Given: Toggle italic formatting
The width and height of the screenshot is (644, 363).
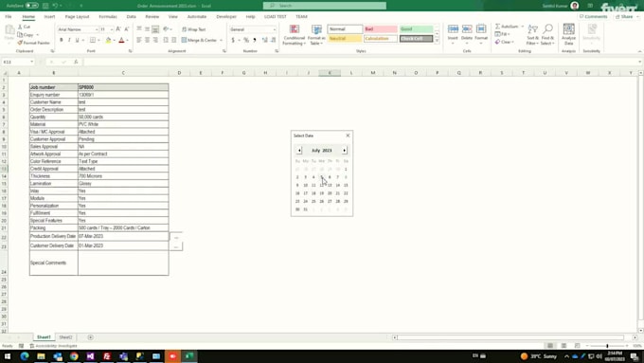Looking at the screenshot, I should tap(69, 41).
